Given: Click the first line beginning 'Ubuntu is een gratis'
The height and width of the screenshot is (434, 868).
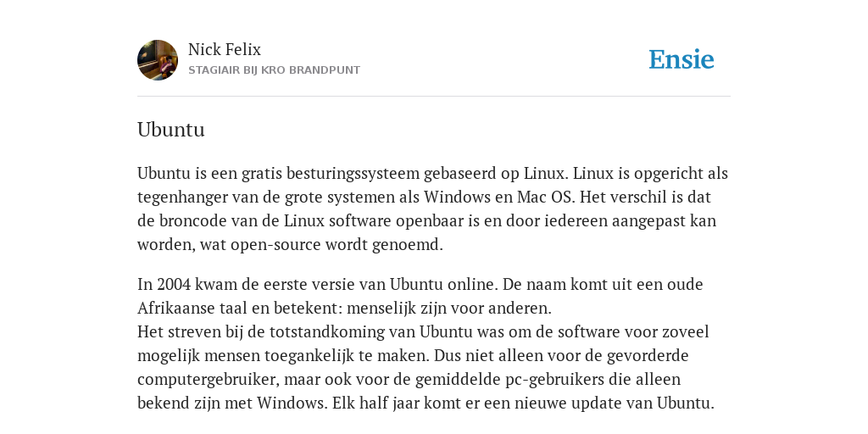Looking at the screenshot, I should point(432,174).
